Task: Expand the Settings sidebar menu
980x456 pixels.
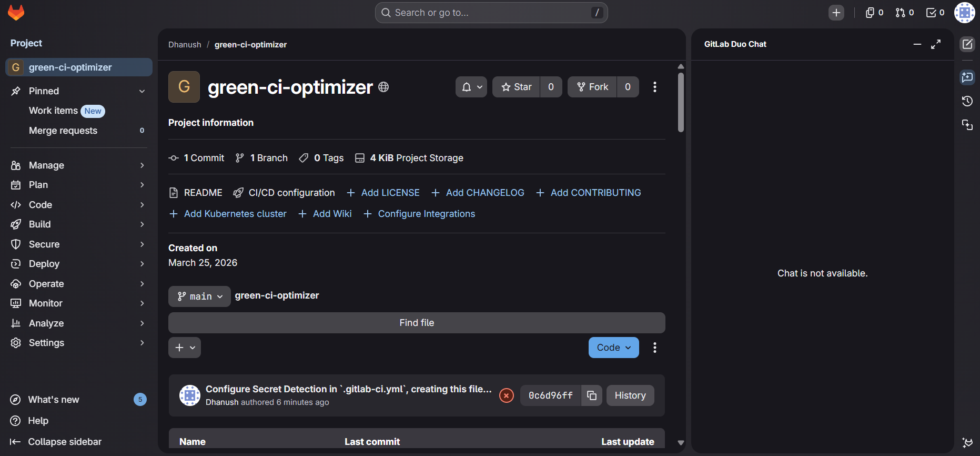Action: [79, 343]
